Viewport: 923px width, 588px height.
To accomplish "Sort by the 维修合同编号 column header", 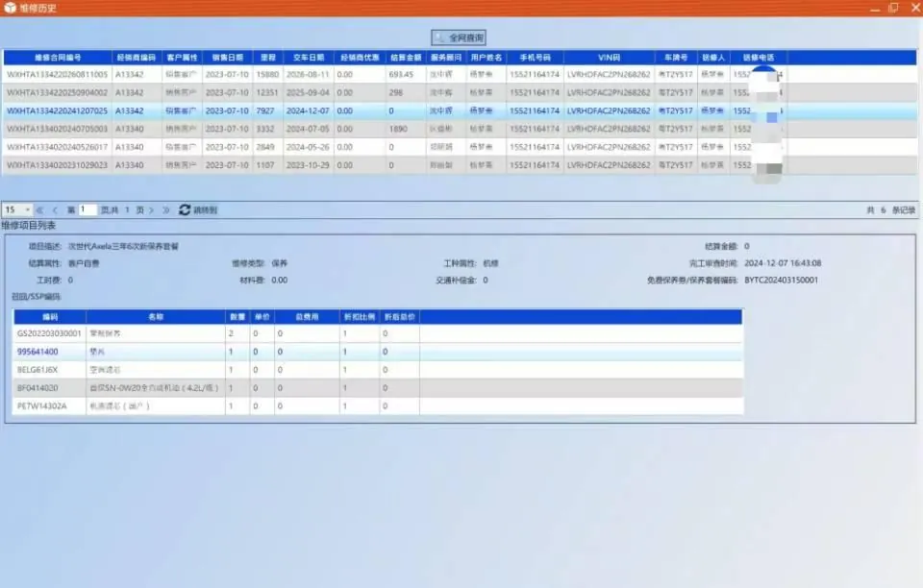I will tap(58, 58).
